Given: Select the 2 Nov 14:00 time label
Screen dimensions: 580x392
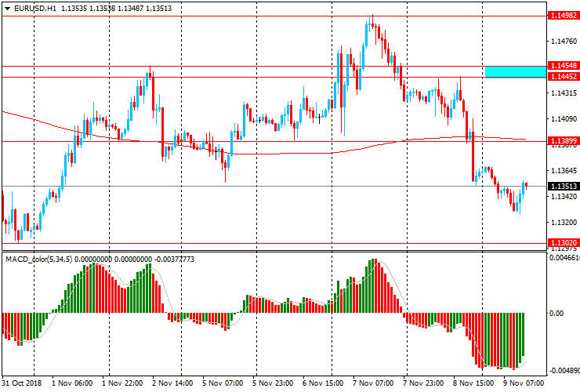Looking at the screenshot, I should 172,383.
